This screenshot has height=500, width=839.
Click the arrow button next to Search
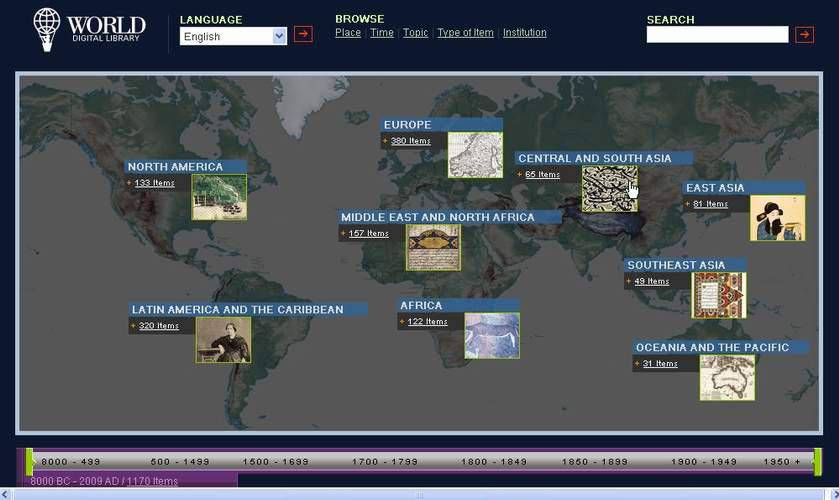[x=804, y=35]
